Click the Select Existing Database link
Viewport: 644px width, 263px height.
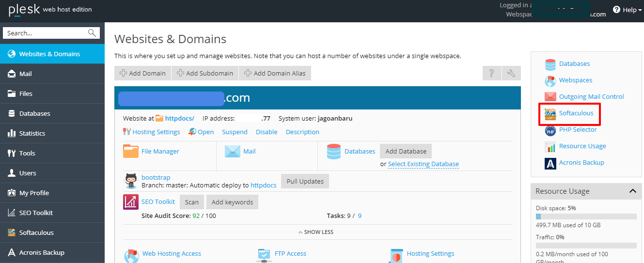(x=424, y=164)
